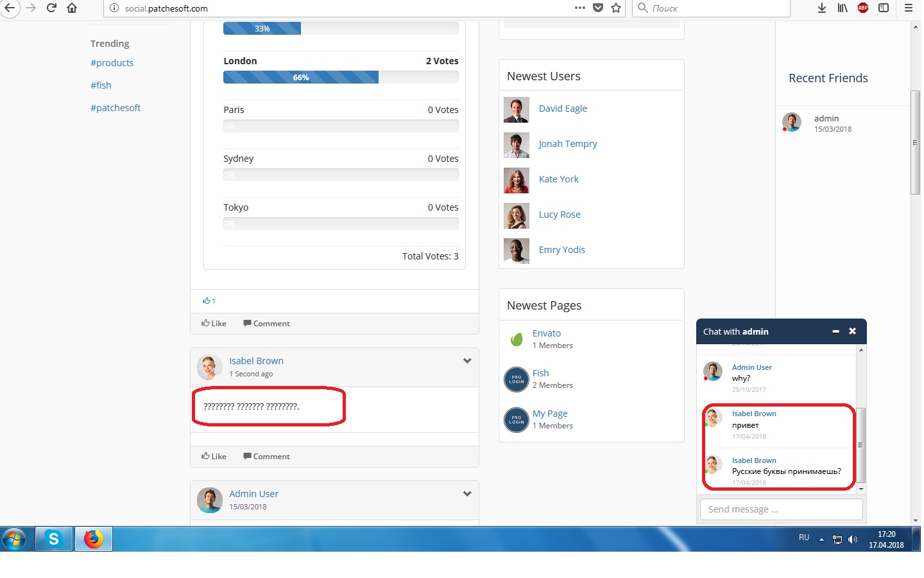Click Lucy Rose's avatar
The image size is (924, 578).
point(517,216)
